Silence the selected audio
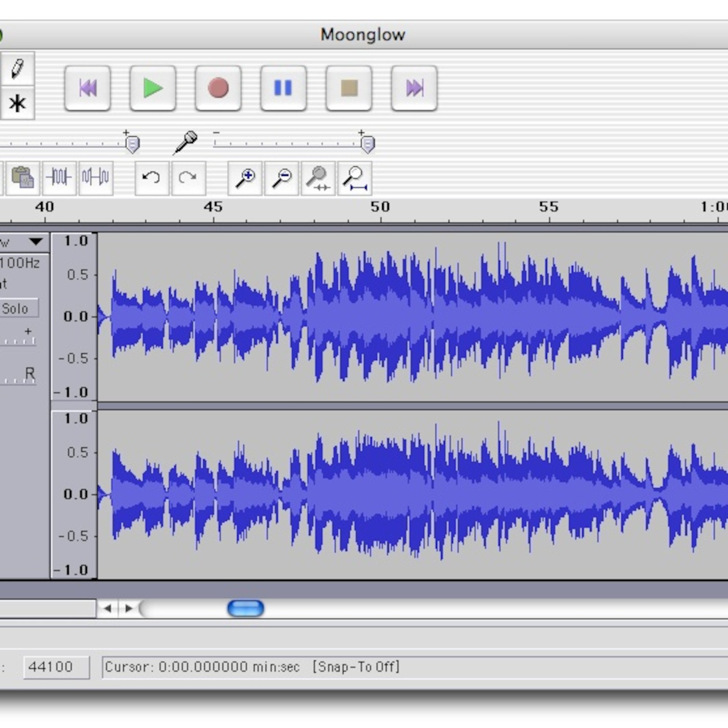The height and width of the screenshot is (728, 728). point(96,178)
